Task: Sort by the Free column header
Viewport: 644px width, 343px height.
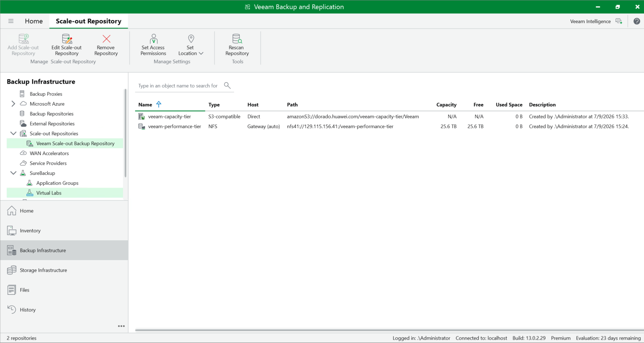Action: pos(478,105)
